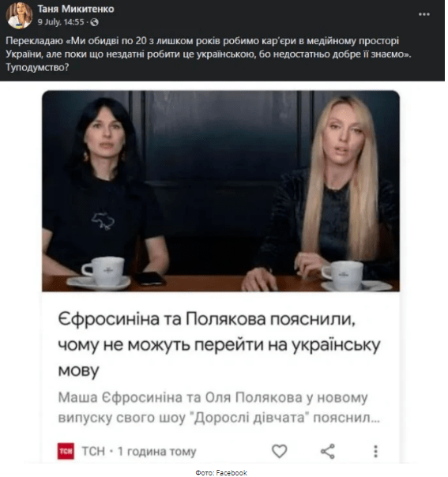
Task: Open the post options three-dots menu
Action: pos(424,14)
